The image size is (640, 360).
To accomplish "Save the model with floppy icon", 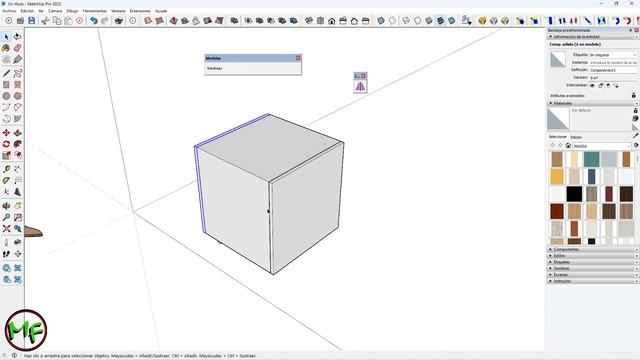I will (x=31, y=20).
